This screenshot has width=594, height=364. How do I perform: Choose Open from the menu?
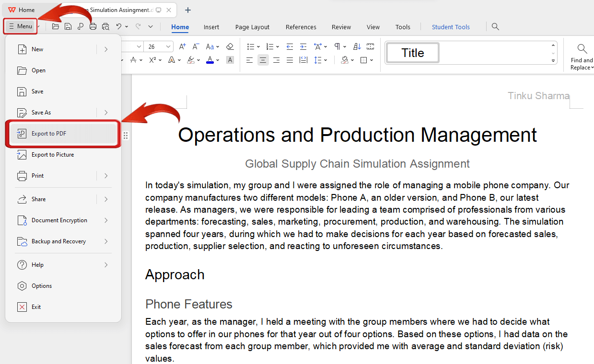pyautogui.click(x=63, y=70)
